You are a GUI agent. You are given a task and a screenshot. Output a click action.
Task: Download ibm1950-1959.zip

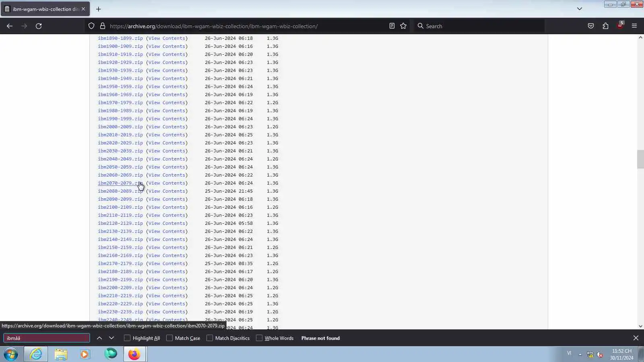120,86
